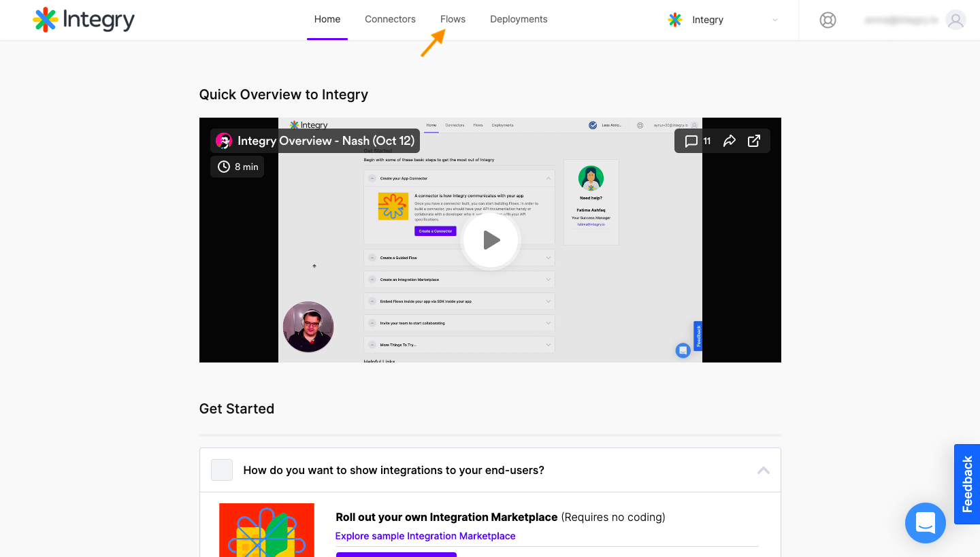
Task: Go to the Connectors tab
Action: (390, 19)
